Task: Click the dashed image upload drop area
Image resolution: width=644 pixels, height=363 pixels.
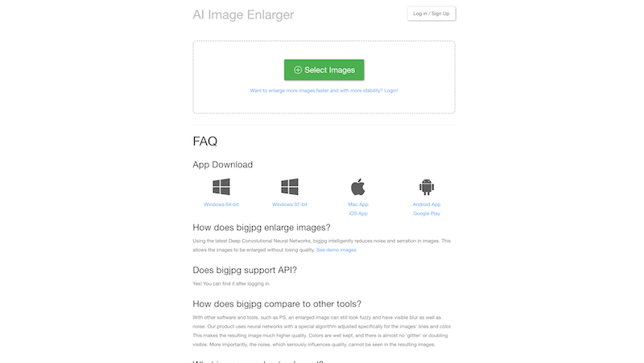Action: 324,76
